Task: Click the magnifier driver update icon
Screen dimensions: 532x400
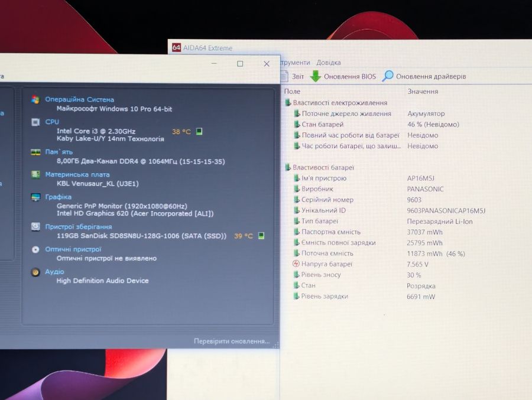Action: point(387,76)
